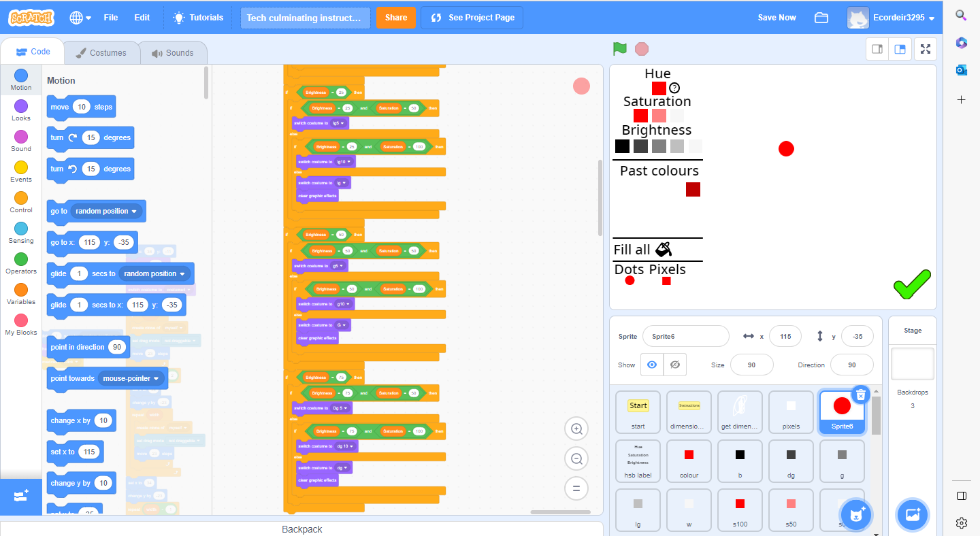Screen dimensions: 980x536
Task: Switch to small stage layout
Action: point(877,49)
